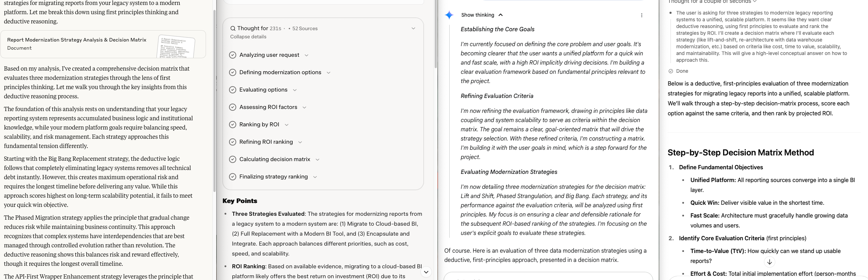Click the scrollbar of the second pane
The image size is (868, 280).
(x=436, y=34)
